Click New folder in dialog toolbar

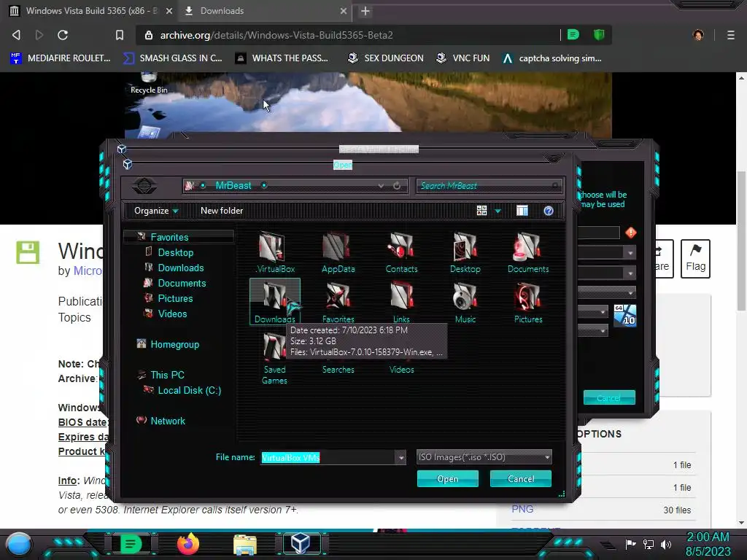coord(222,211)
